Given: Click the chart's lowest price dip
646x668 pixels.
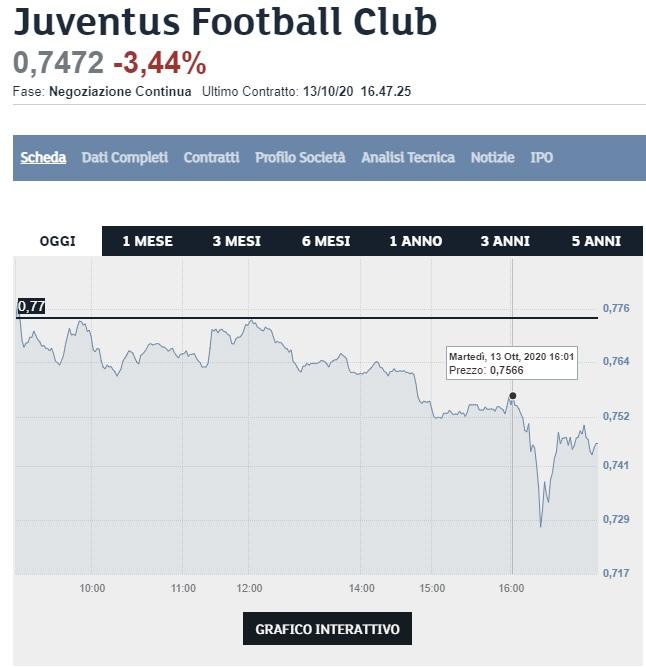Looking at the screenshot, I should click(x=541, y=526).
